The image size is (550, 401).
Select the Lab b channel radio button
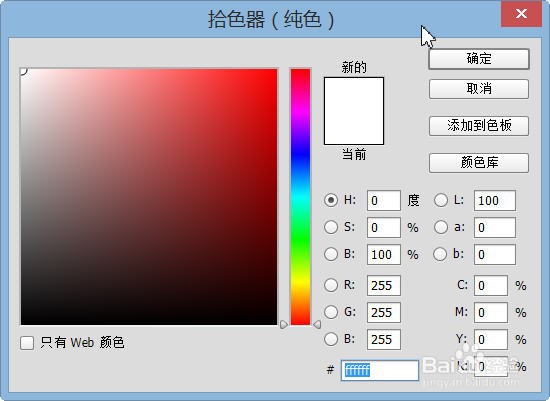click(441, 254)
